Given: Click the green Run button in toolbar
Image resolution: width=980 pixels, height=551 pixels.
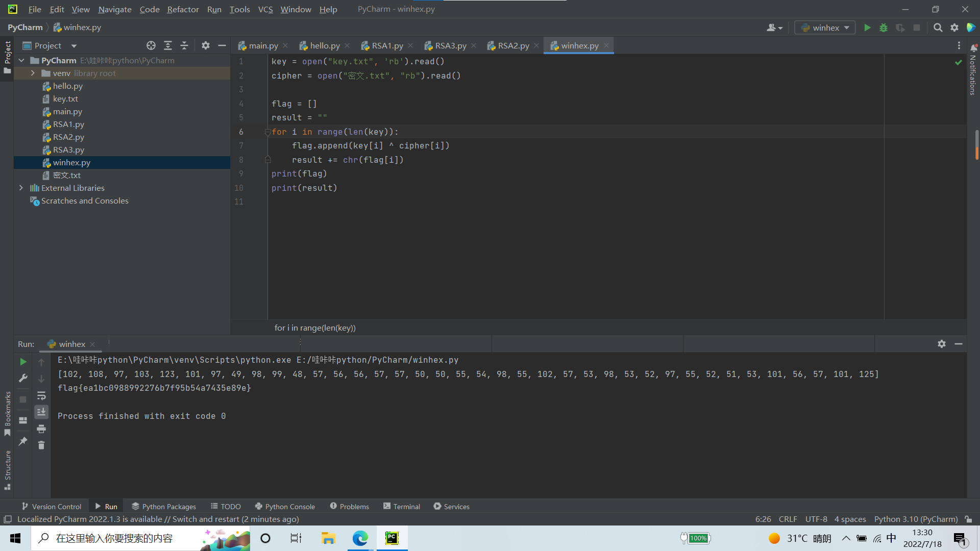Looking at the screenshot, I should click(x=867, y=28).
